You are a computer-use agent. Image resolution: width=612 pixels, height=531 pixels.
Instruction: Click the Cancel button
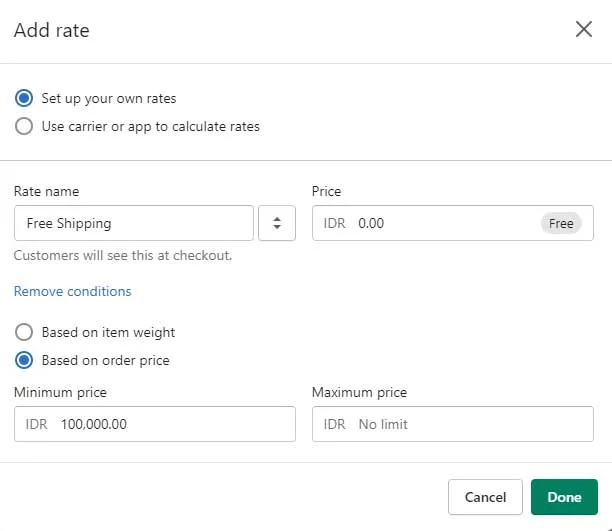(x=485, y=497)
